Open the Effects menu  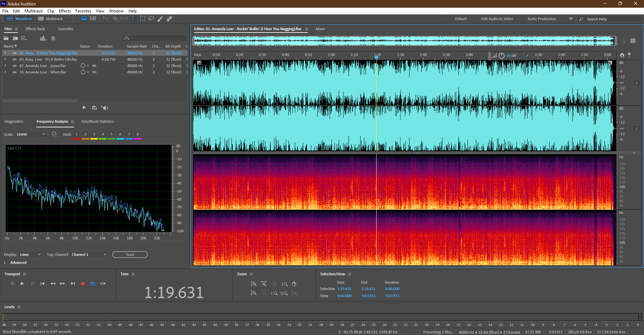65,11
